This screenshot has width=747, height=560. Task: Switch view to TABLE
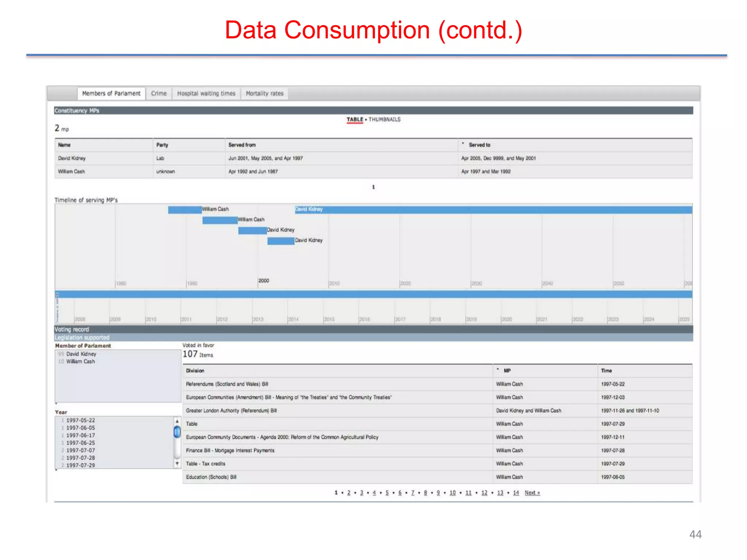[x=355, y=120]
